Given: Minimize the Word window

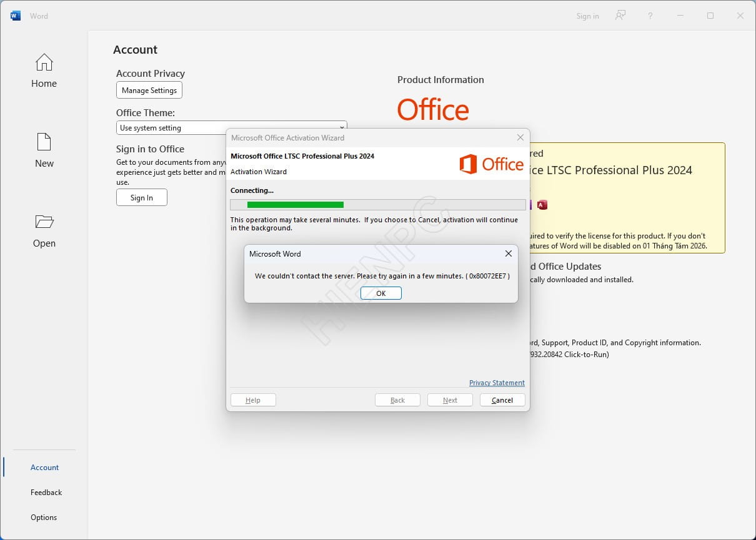Looking at the screenshot, I should click(680, 16).
